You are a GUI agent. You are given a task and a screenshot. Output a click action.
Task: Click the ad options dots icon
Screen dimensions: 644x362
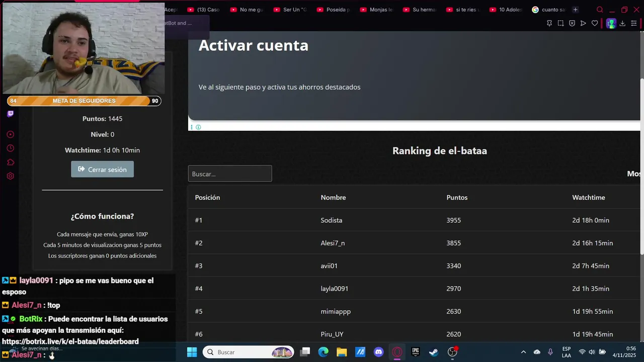(x=192, y=127)
